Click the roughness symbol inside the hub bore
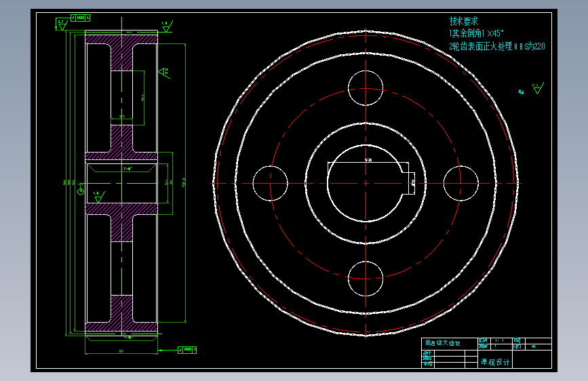This screenshot has width=588, height=381. (x=98, y=197)
